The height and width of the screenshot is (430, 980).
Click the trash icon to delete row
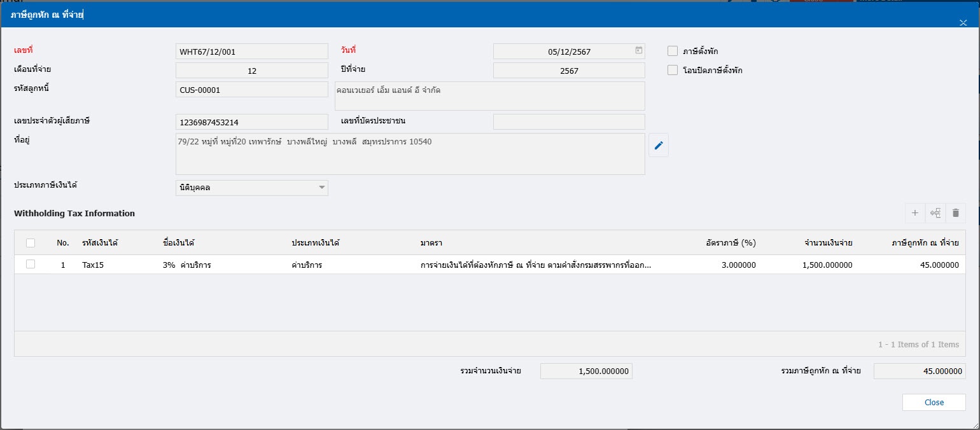coord(955,213)
